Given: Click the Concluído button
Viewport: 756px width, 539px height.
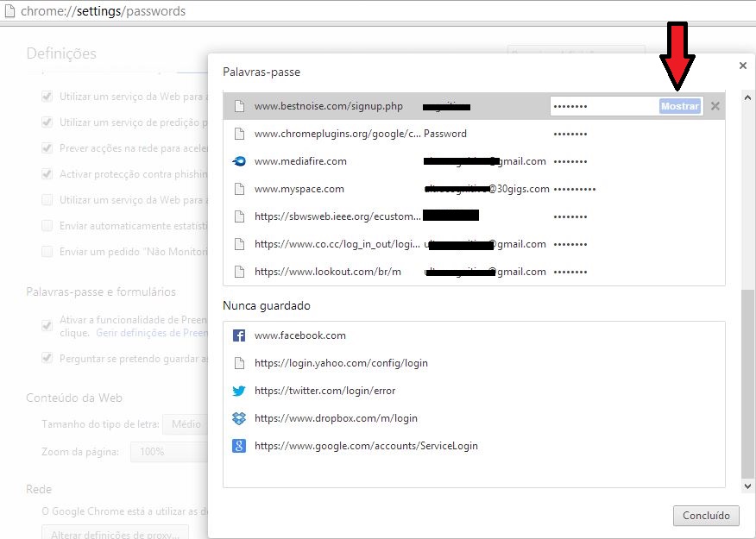Looking at the screenshot, I should tap(706, 516).
